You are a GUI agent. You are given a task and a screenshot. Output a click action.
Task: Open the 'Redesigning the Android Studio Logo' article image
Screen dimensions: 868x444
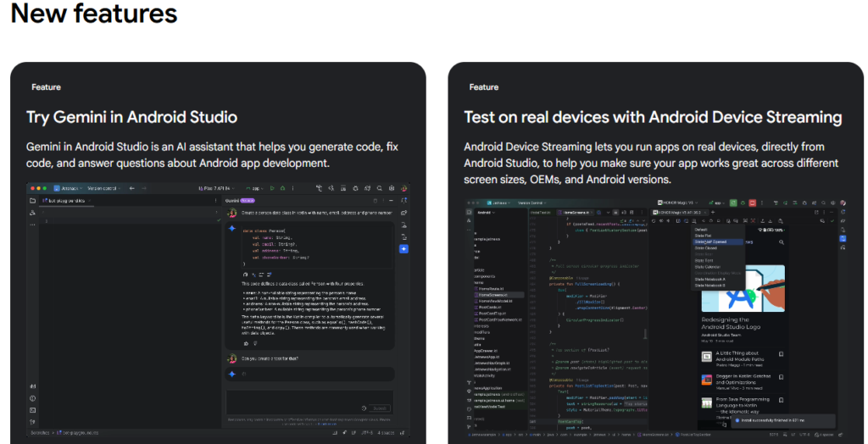(743, 288)
